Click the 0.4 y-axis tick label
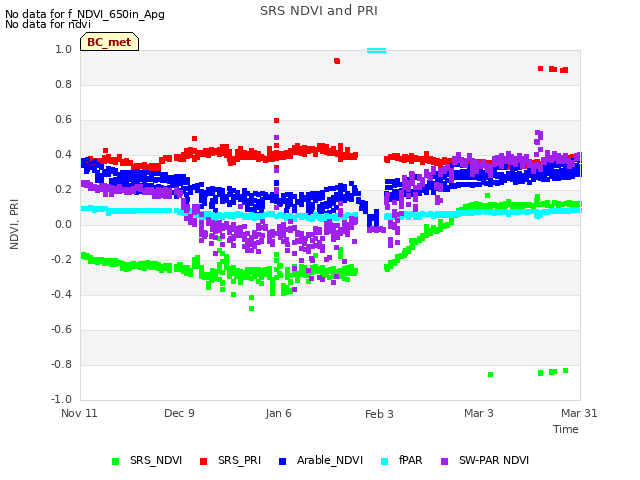The width and height of the screenshot is (640, 480). (x=63, y=154)
